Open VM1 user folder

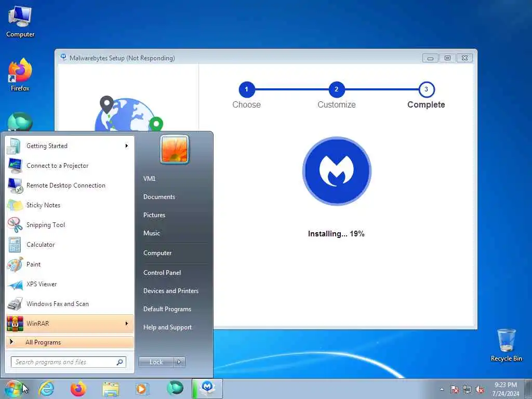pyautogui.click(x=149, y=179)
